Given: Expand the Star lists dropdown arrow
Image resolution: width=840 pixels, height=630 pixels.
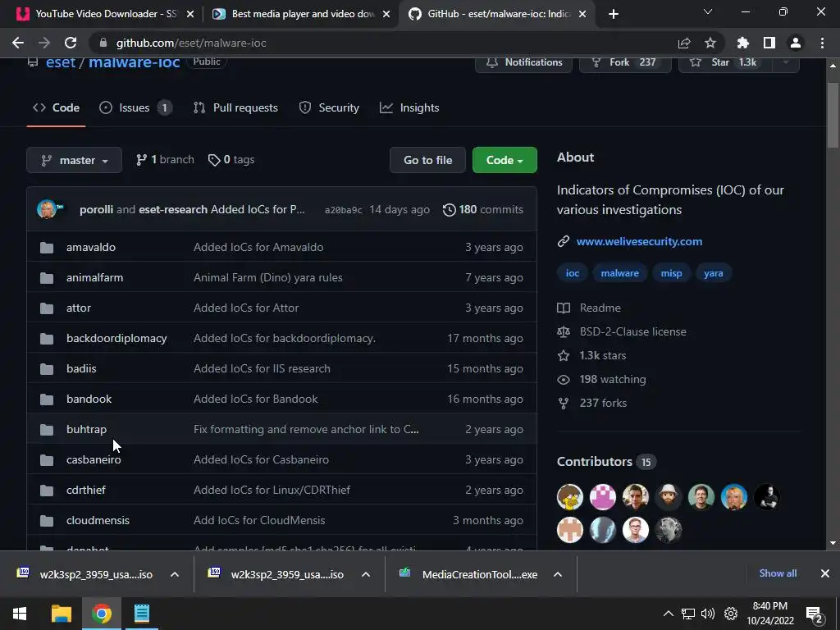Looking at the screenshot, I should tap(786, 62).
